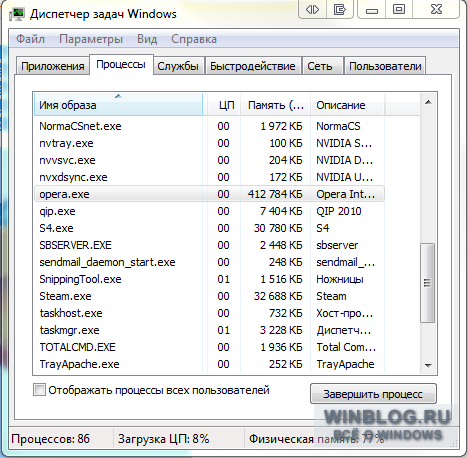
Task: Open the Вид menu
Action: tap(147, 39)
